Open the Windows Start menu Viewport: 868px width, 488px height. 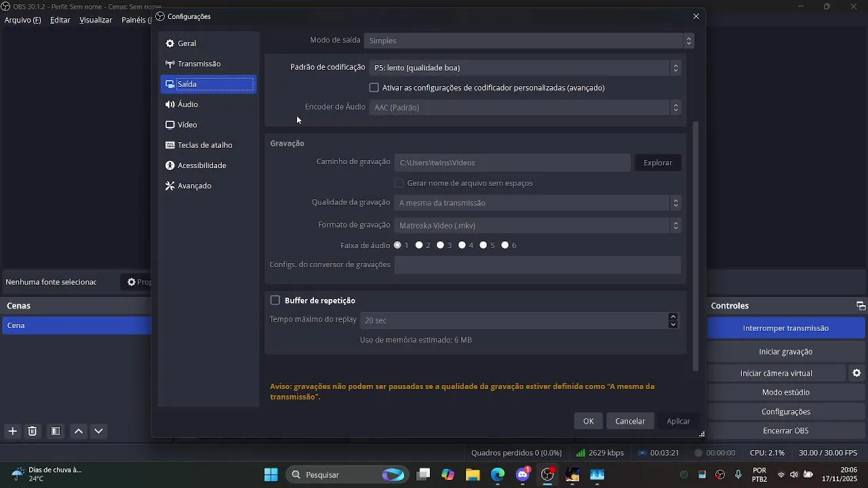pyautogui.click(x=271, y=474)
